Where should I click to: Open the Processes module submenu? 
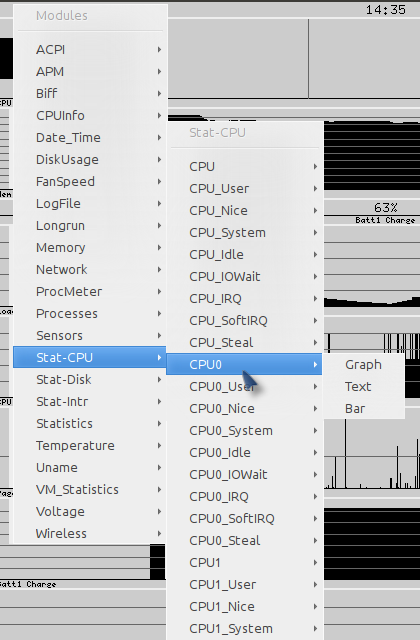click(90, 314)
